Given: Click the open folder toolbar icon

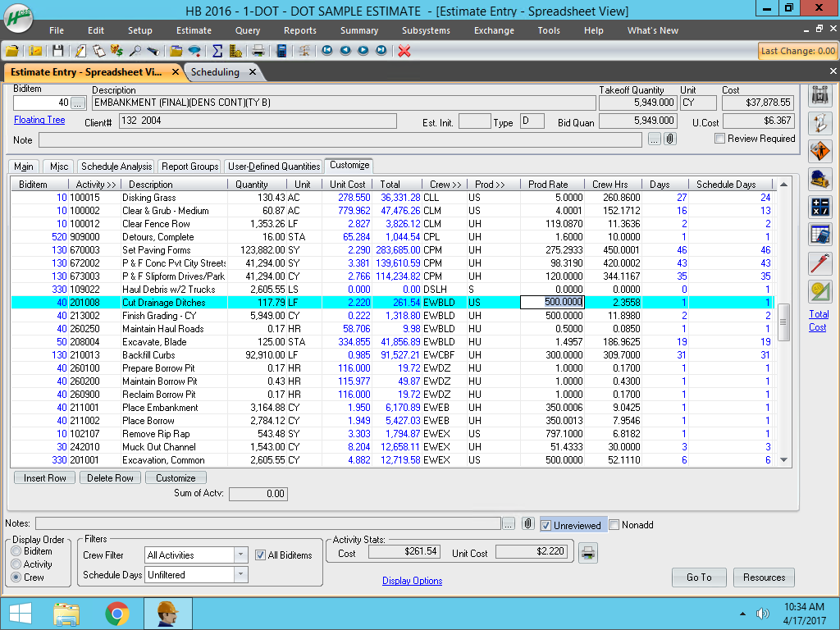Looking at the screenshot, I should click(11, 51).
